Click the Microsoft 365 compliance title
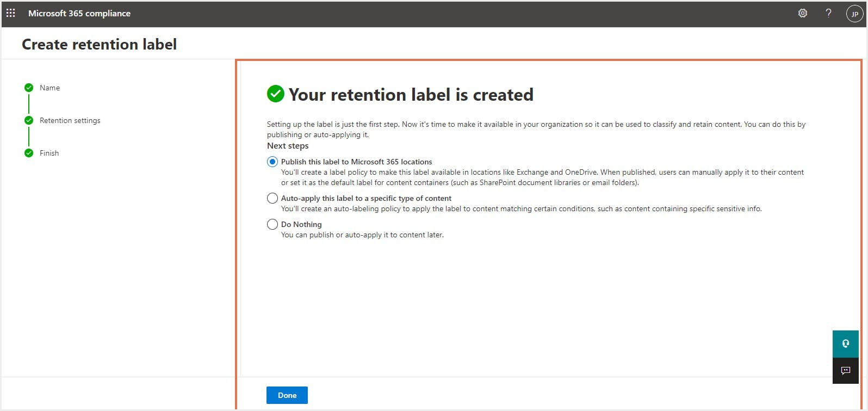The height and width of the screenshot is (411, 868). click(x=79, y=13)
